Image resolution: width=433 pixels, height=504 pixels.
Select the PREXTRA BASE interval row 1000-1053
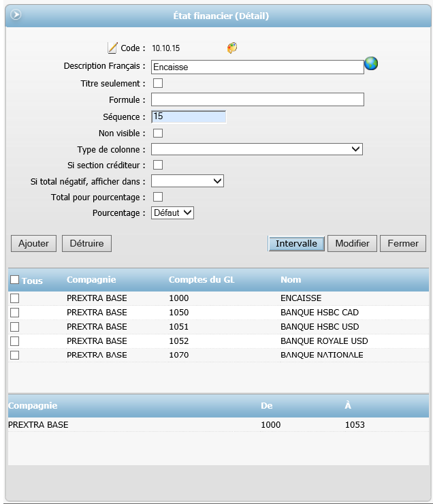(218, 425)
